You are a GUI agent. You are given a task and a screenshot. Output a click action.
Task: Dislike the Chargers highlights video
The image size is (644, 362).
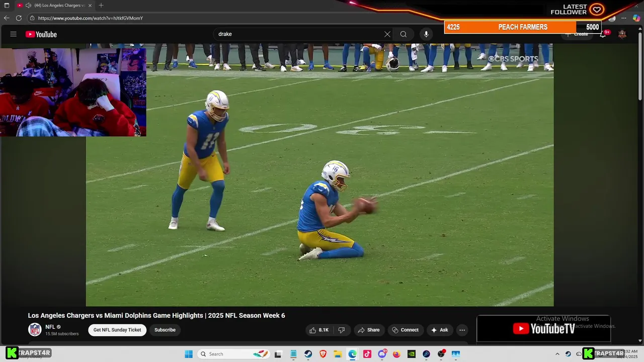click(342, 330)
